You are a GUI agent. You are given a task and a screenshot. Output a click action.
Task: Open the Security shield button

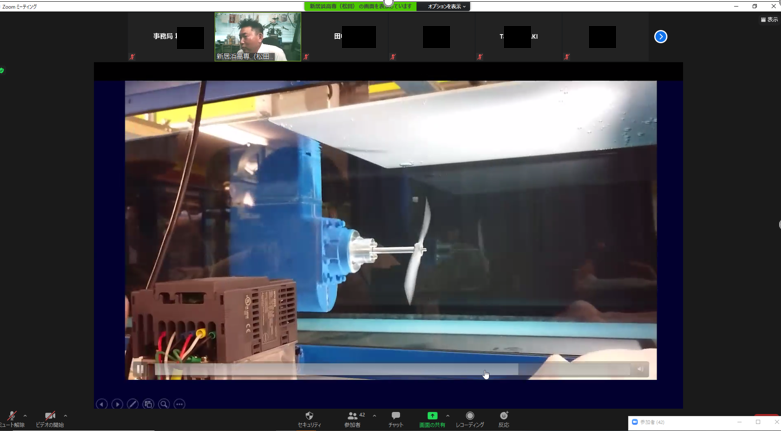309,419
